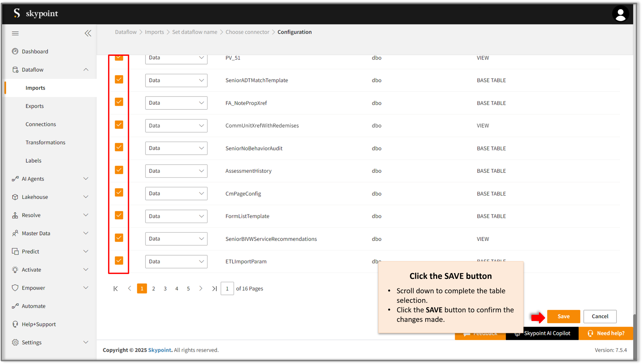Click the Dashboard gauge icon
The image size is (642, 364).
pyautogui.click(x=15, y=51)
